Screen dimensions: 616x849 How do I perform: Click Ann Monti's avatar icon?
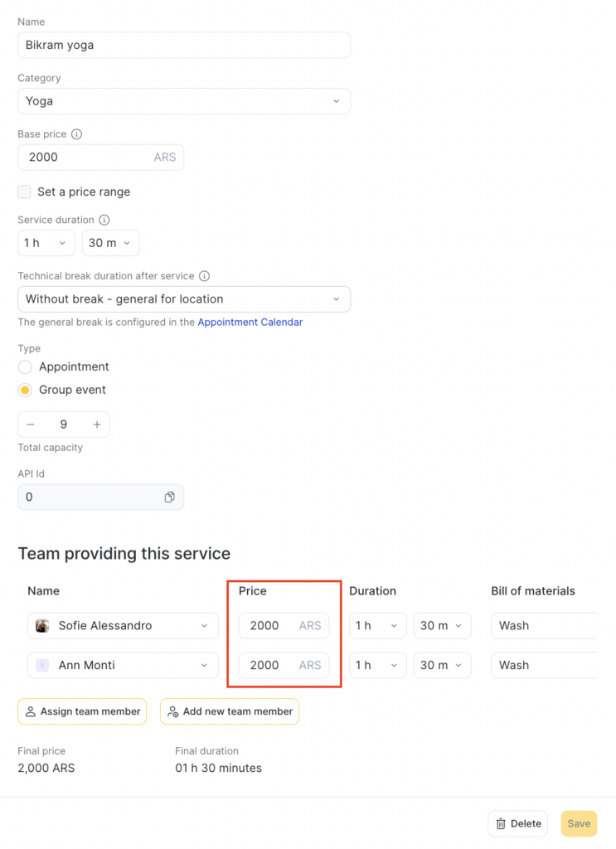coord(42,666)
